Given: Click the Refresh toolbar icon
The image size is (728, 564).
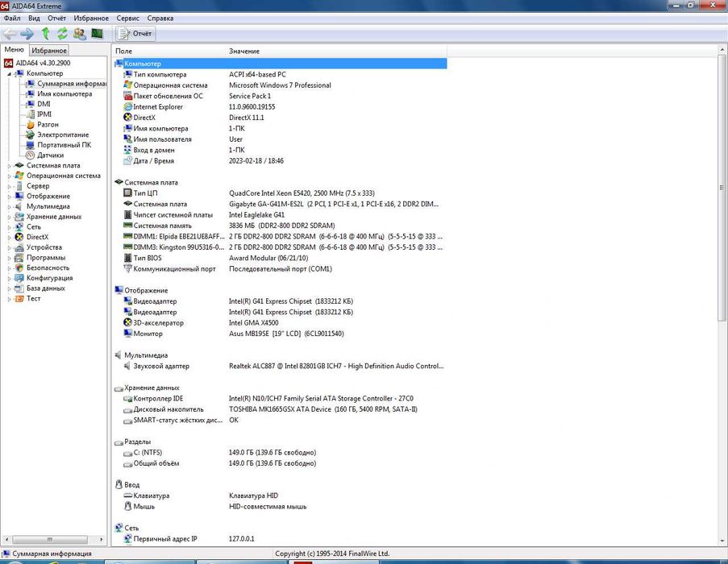Looking at the screenshot, I should [x=62, y=33].
